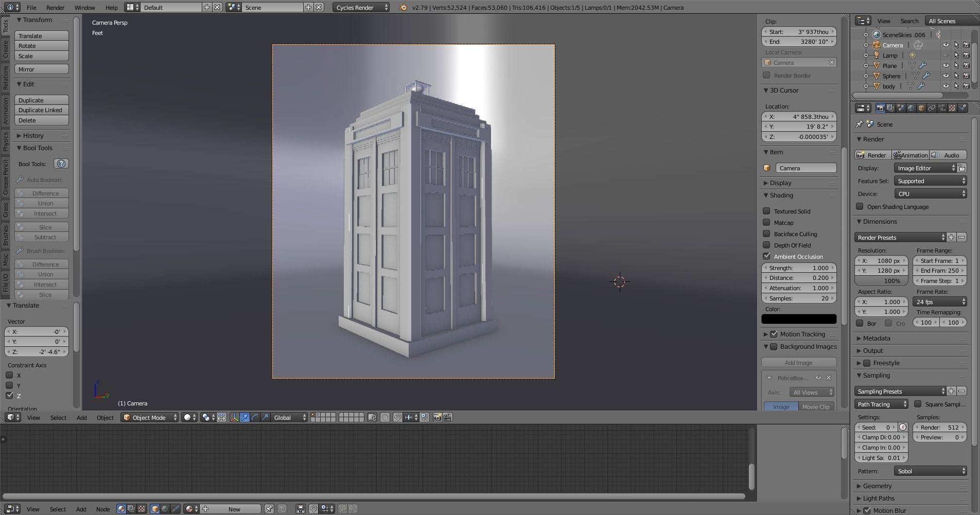Image resolution: width=980 pixels, height=515 pixels.
Task: Enable Open Shading Language checkbox
Action: point(860,206)
